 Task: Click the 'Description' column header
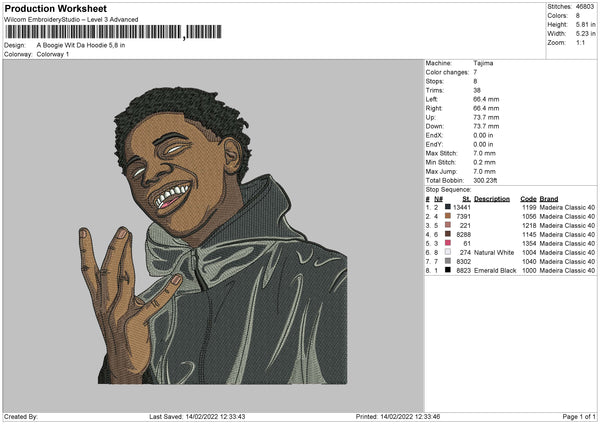coord(492,199)
